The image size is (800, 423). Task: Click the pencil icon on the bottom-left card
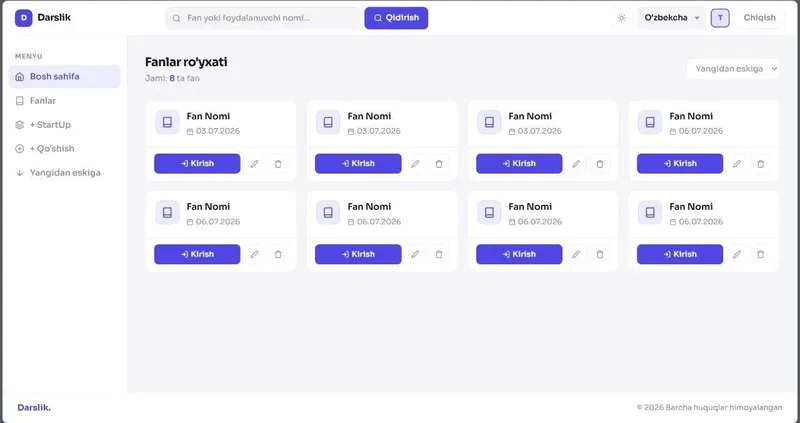254,254
